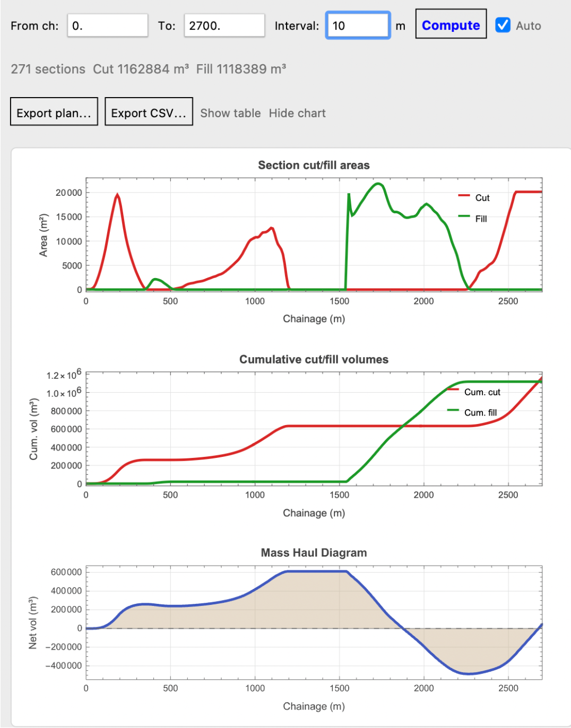Viewport: 571px width, 728px height.
Task: Click the Show table link
Action: coord(230,113)
